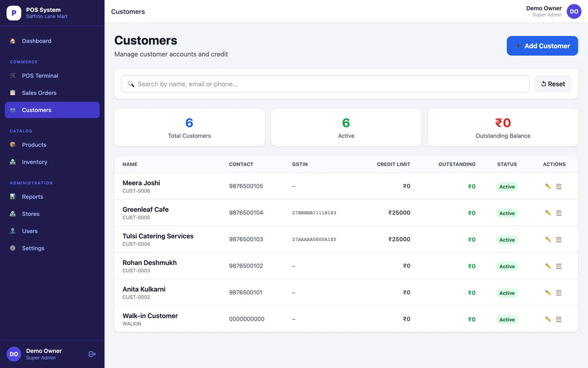Click the DO avatar in the sidebar footer
Screen dimensions: 588x368
[x=14, y=354]
